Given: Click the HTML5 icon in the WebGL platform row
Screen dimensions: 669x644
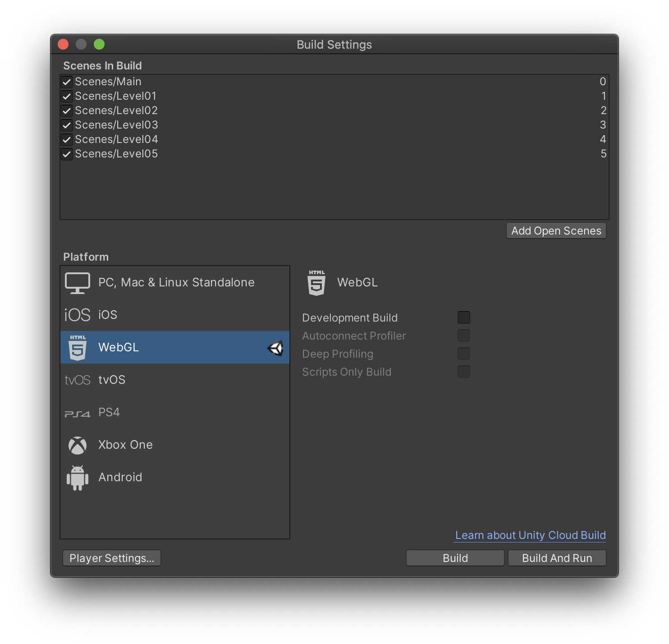Looking at the screenshot, I should point(78,347).
